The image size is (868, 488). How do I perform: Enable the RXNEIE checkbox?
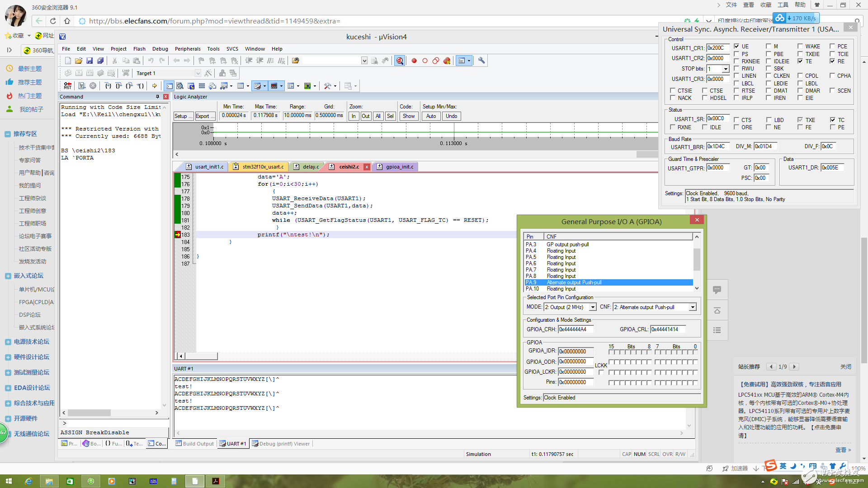pos(736,61)
